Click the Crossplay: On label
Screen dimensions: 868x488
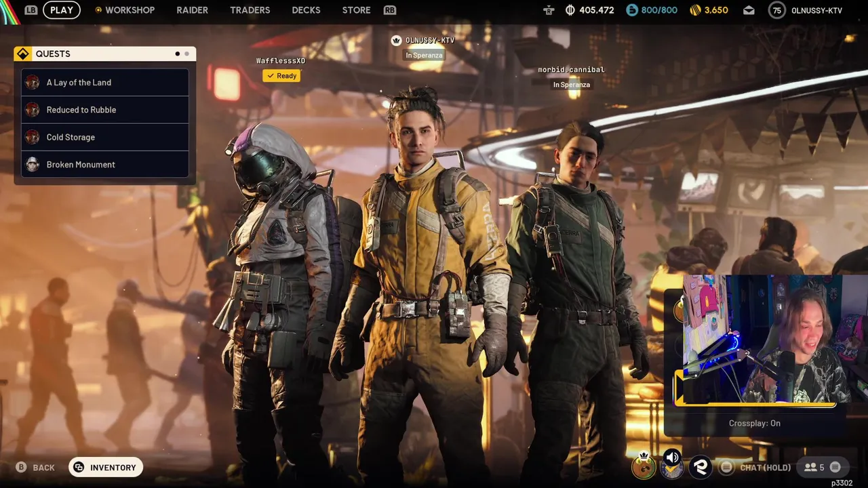pyautogui.click(x=755, y=423)
